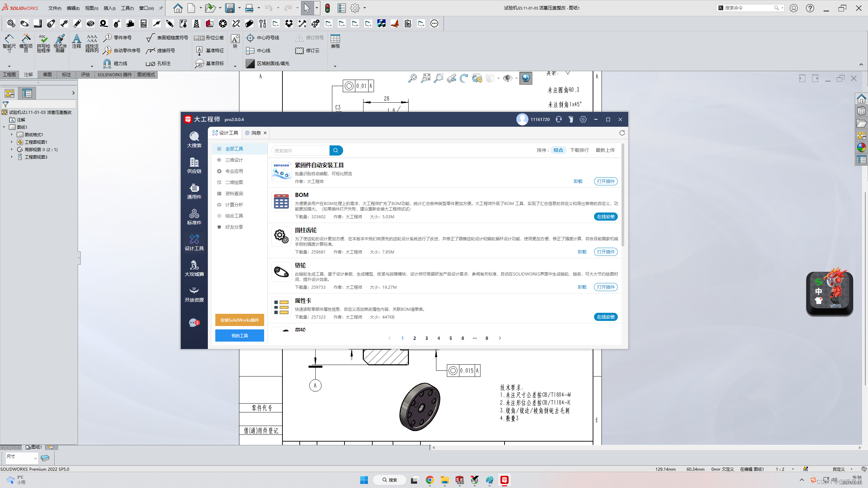Open 大搜索 in the 大工程师 sidebar
The image size is (868, 488).
194,139
